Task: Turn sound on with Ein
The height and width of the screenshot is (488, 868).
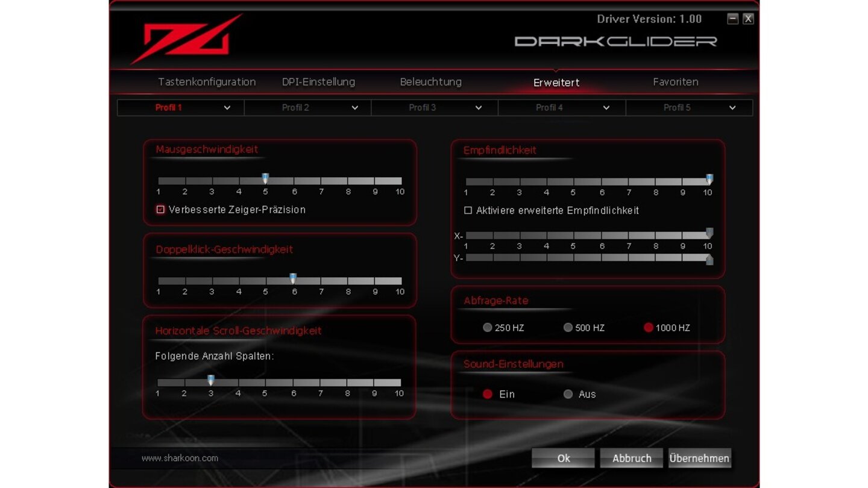Action: point(488,394)
